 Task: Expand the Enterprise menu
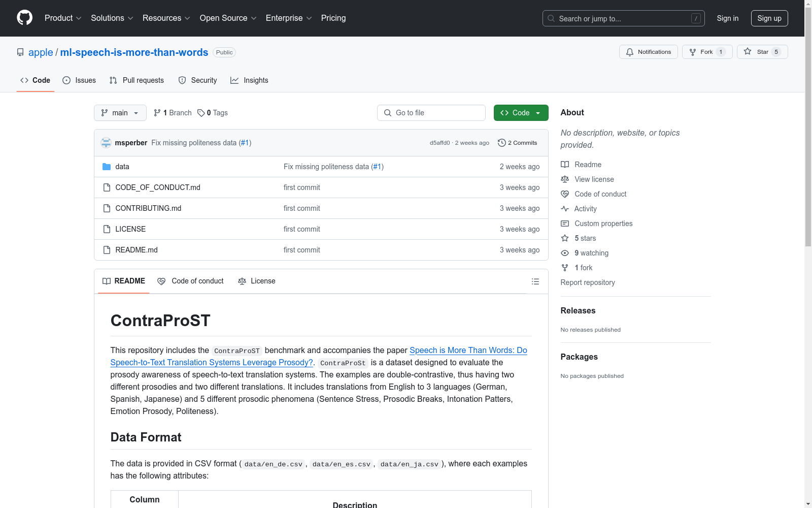[289, 18]
